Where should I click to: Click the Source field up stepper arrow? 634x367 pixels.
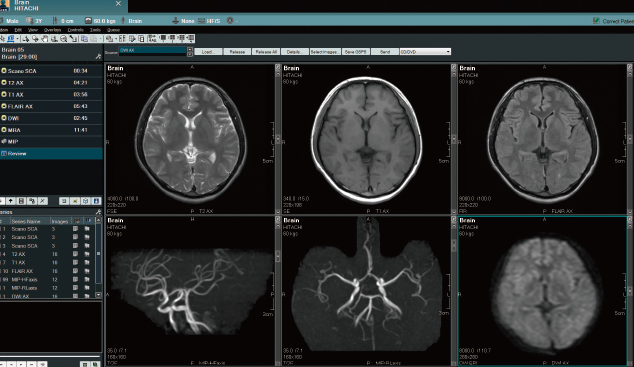tap(190, 49)
